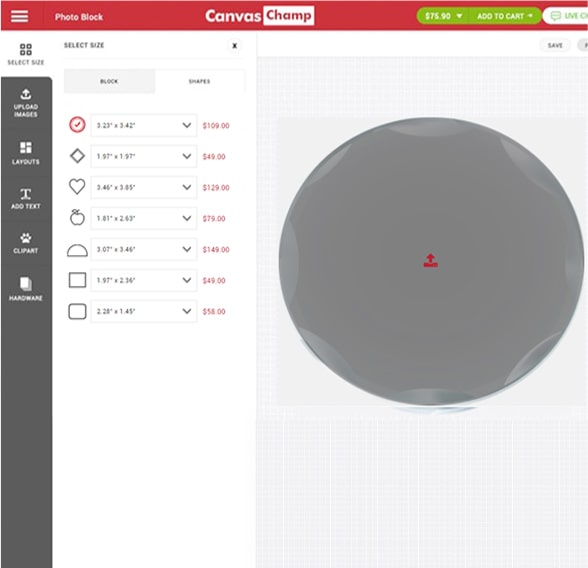Click the $129.00 price text

pyautogui.click(x=216, y=187)
